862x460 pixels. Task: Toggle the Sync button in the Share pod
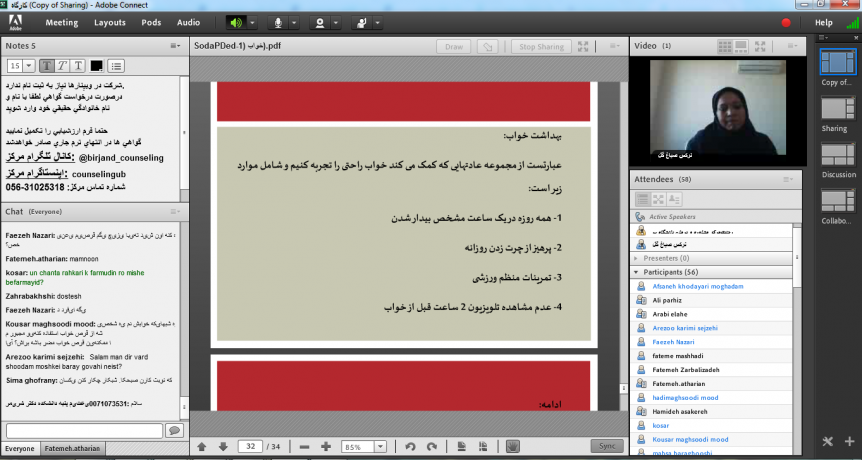pos(607,446)
